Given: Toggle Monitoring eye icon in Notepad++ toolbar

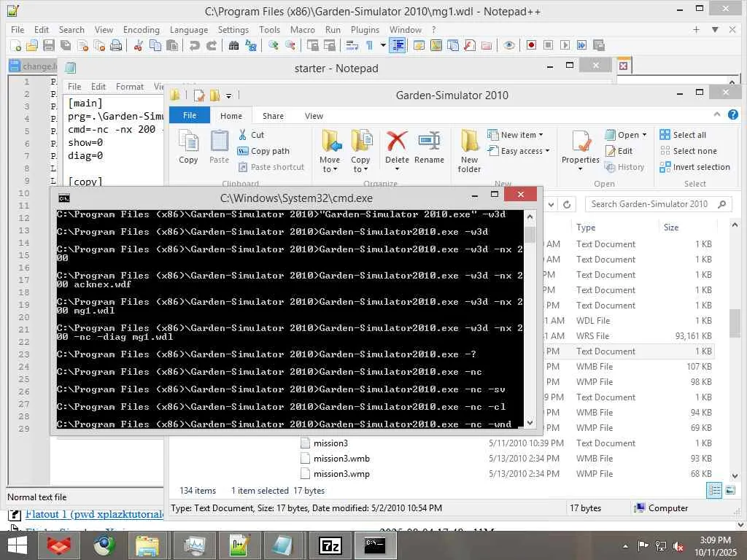Looking at the screenshot, I should tap(508, 46).
